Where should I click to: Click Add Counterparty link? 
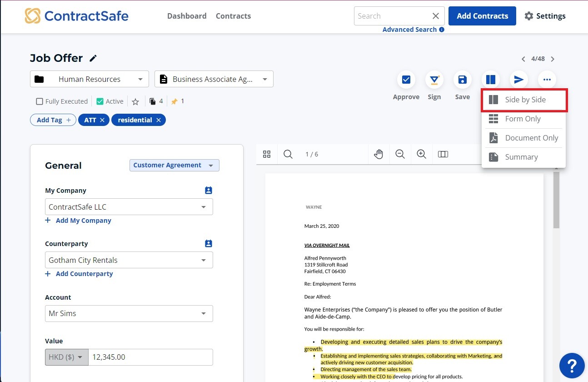coord(79,274)
